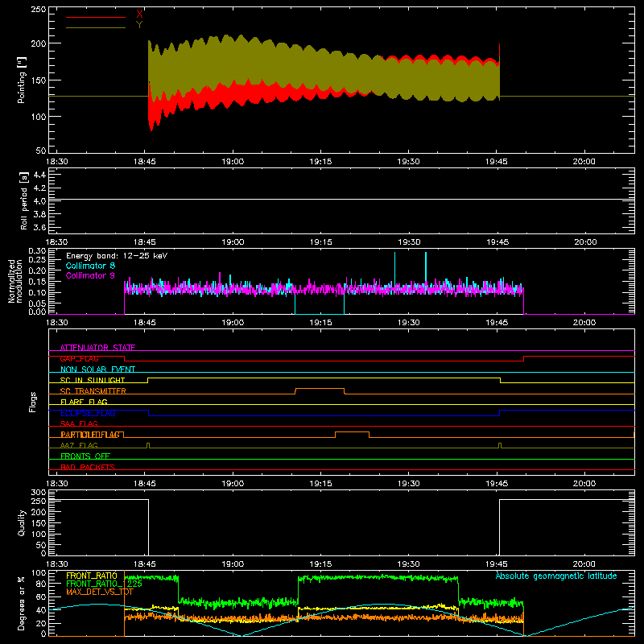The image size is (644, 644).
Task: Click '19:00' under the Pointing panel
Action: [233, 162]
